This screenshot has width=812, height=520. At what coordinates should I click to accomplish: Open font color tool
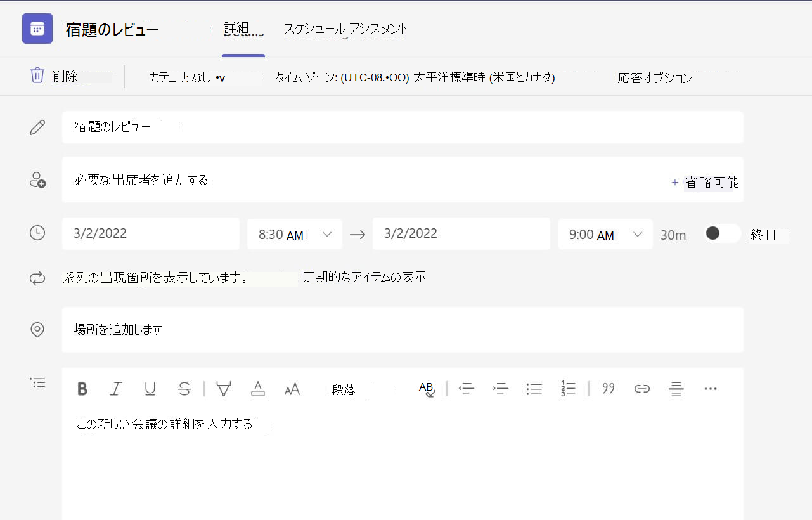pyautogui.click(x=258, y=389)
